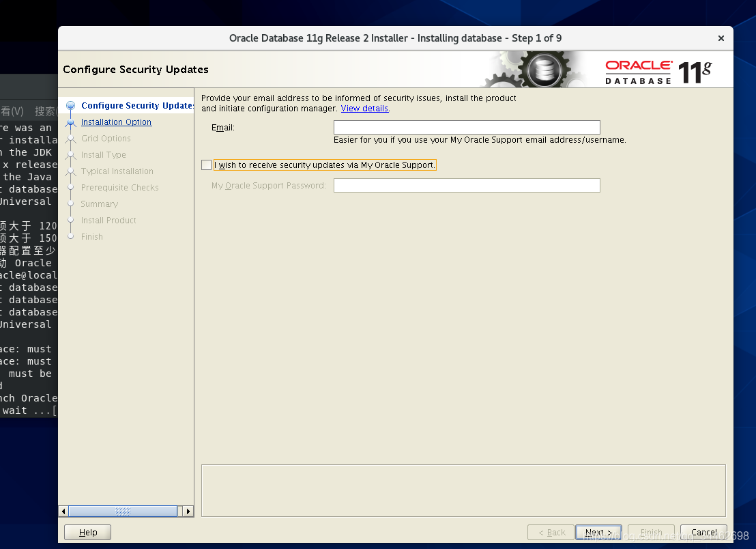Screen dimensions: 756x549
Task: Click the Install Product step
Action: pos(108,221)
